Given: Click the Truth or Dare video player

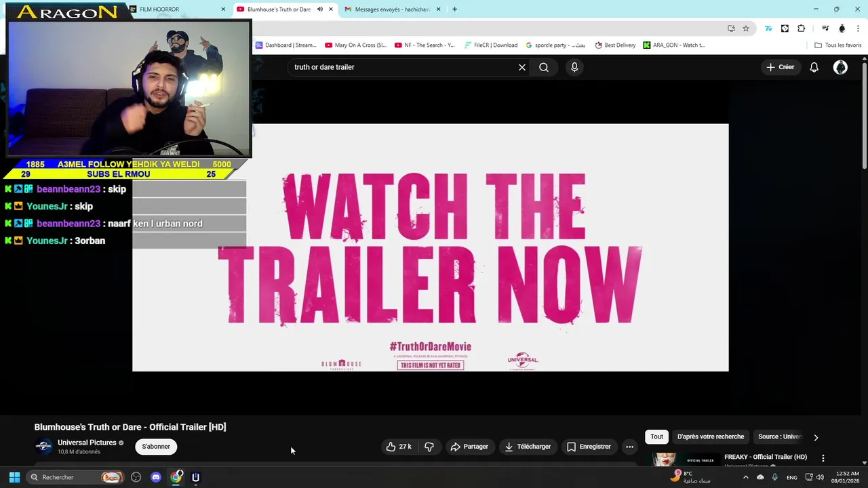Looking at the screenshot, I should click(431, 247).
